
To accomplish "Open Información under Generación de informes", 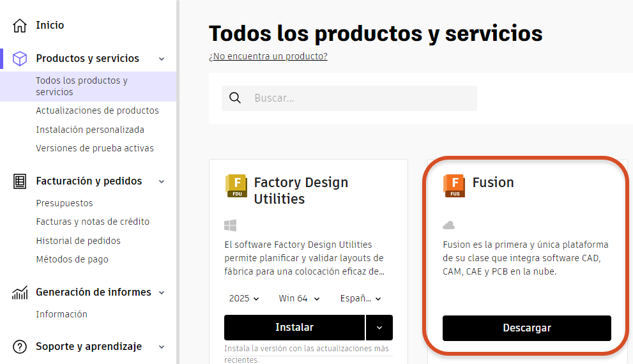I will click(x=61, y=314).
